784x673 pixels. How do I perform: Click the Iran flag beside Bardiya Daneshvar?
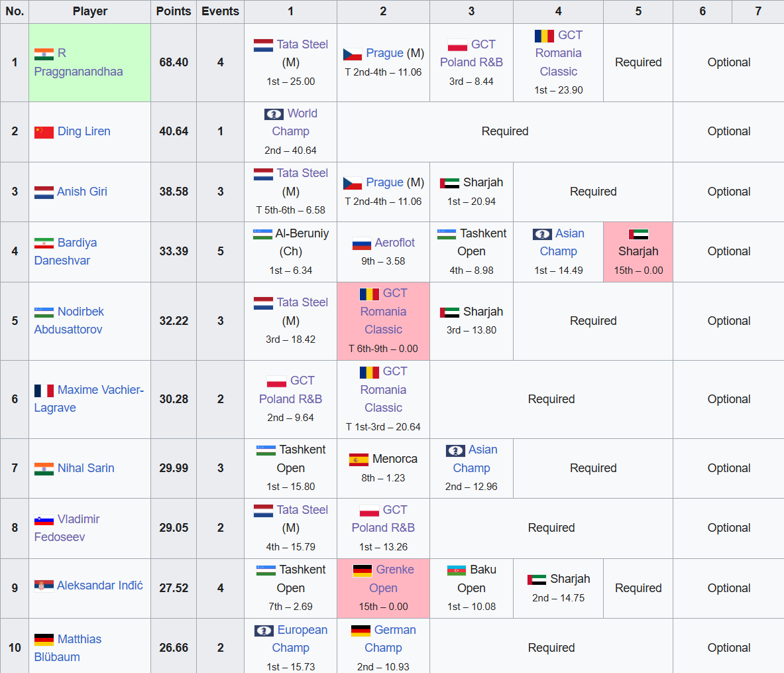tap(44, 243)
